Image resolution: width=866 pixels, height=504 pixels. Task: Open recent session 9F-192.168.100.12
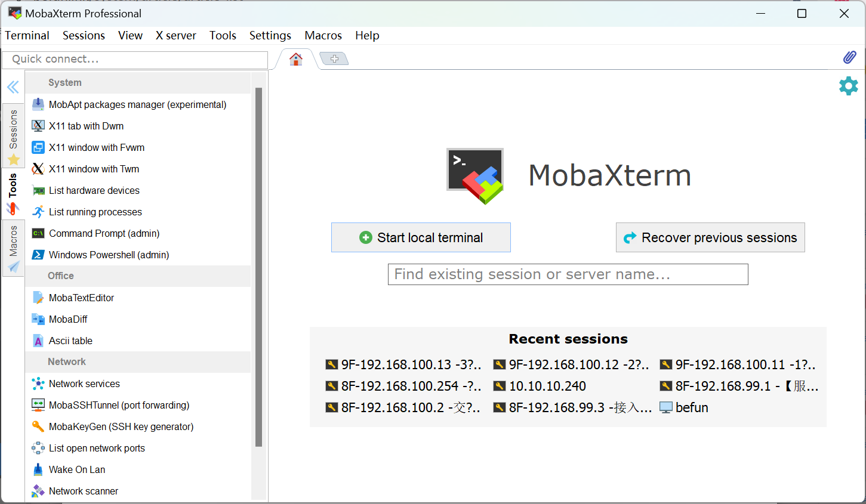[x=571, y=364]
